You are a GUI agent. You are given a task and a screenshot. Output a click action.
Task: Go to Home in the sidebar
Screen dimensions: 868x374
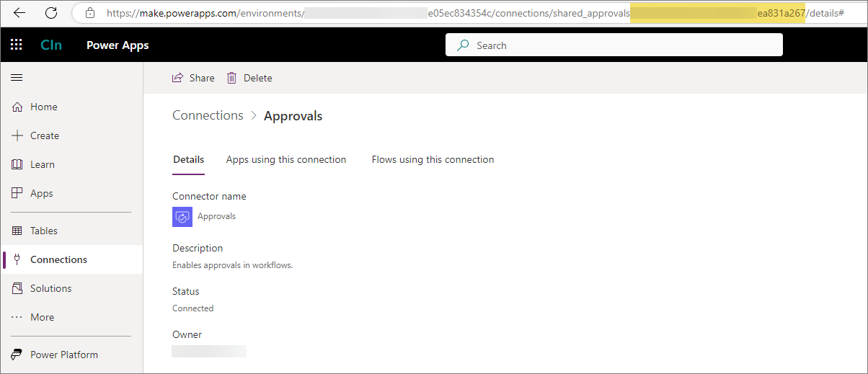(x=71, y=107)
